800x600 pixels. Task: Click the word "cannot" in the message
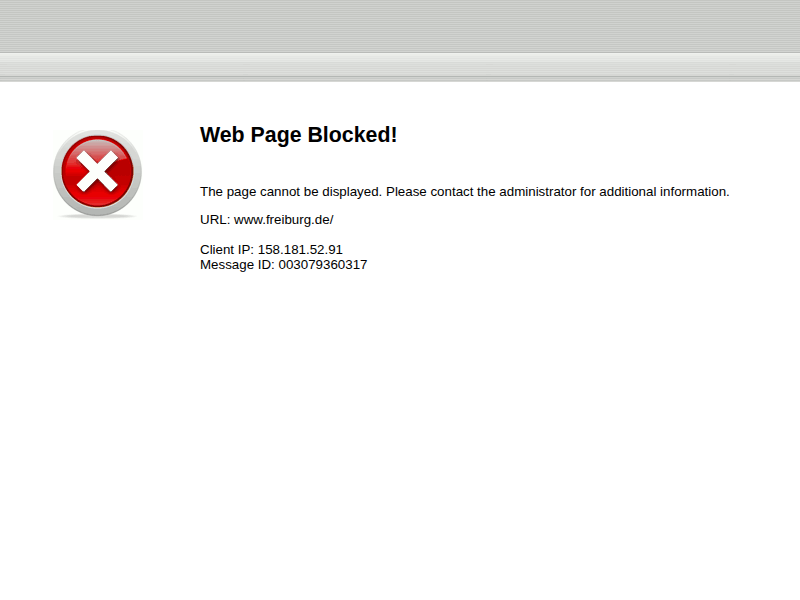280,192
